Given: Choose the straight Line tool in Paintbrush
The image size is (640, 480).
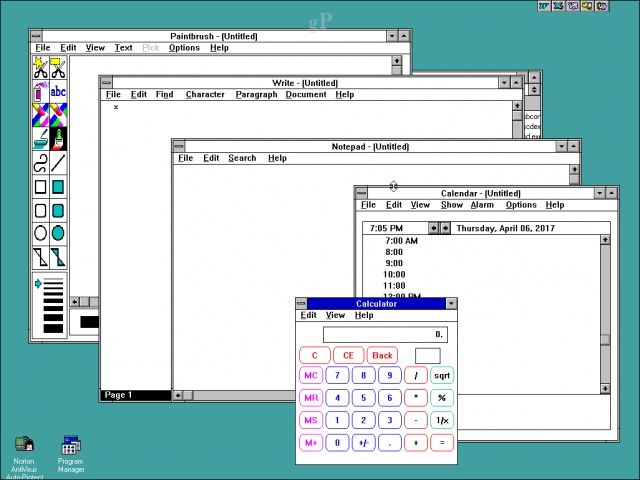Looking at the screenshot, I should [58, 163].
